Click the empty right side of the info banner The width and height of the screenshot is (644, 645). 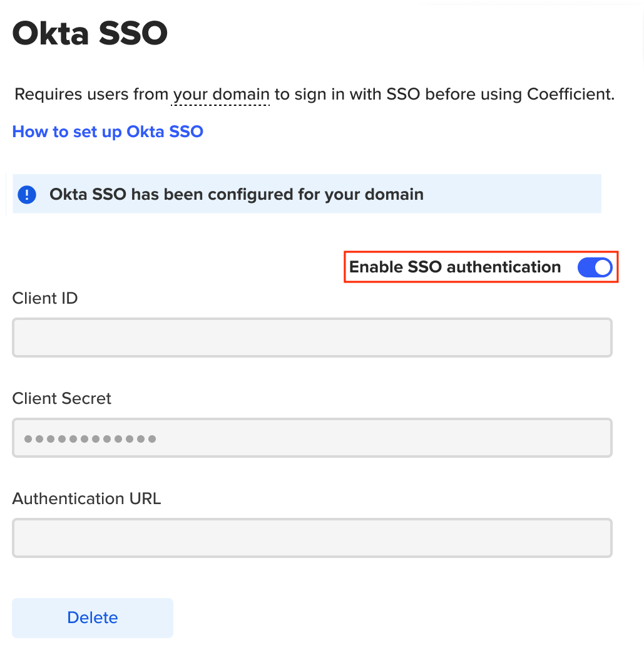pos(512,194)
